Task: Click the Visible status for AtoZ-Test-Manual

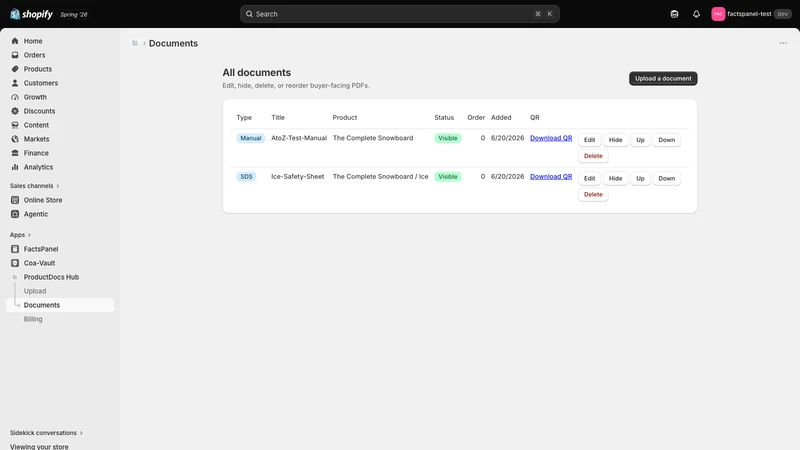Action: click(x=447, y=138)
